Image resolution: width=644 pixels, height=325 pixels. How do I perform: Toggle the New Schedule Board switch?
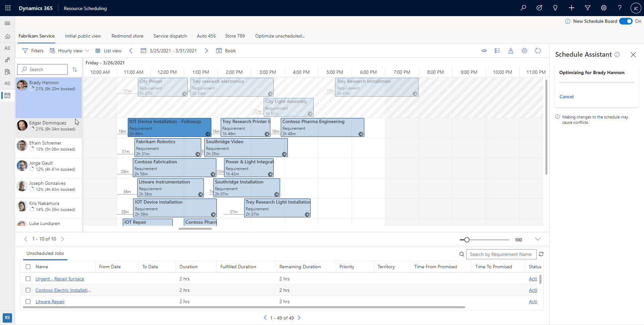pos(626,21)
